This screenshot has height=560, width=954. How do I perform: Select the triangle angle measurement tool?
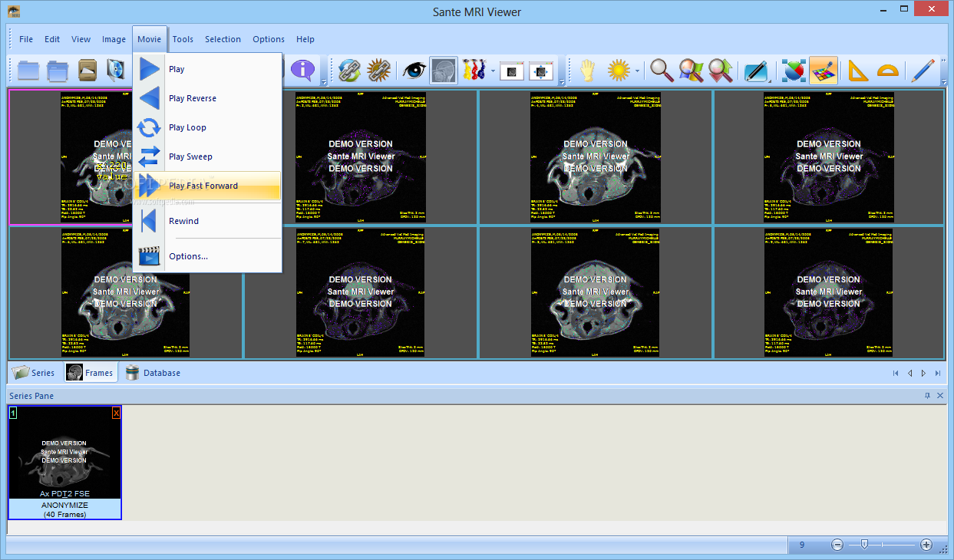pos(858,71)
